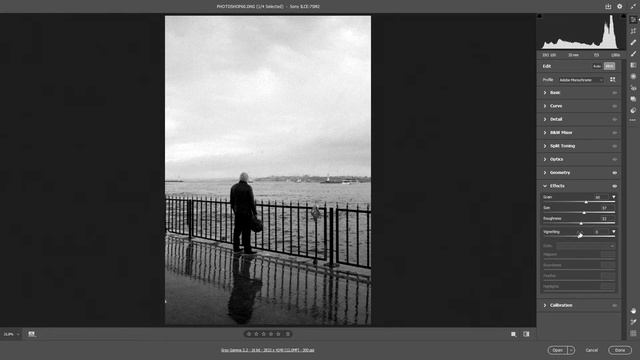Expand the Split Toning panel
The width and height of the screenshot is (640, 360).
pyautogui.click(x=545, y=146)
